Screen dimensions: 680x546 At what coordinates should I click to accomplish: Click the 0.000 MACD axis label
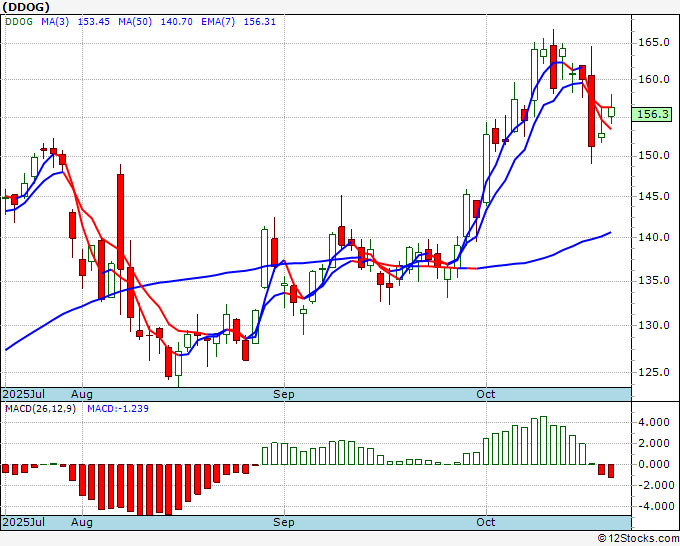(x=654, y=464)
